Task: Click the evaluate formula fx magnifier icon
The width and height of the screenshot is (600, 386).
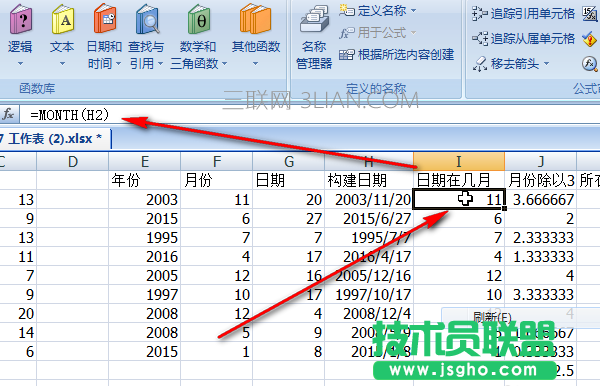Action: click(x=590, y=64)
